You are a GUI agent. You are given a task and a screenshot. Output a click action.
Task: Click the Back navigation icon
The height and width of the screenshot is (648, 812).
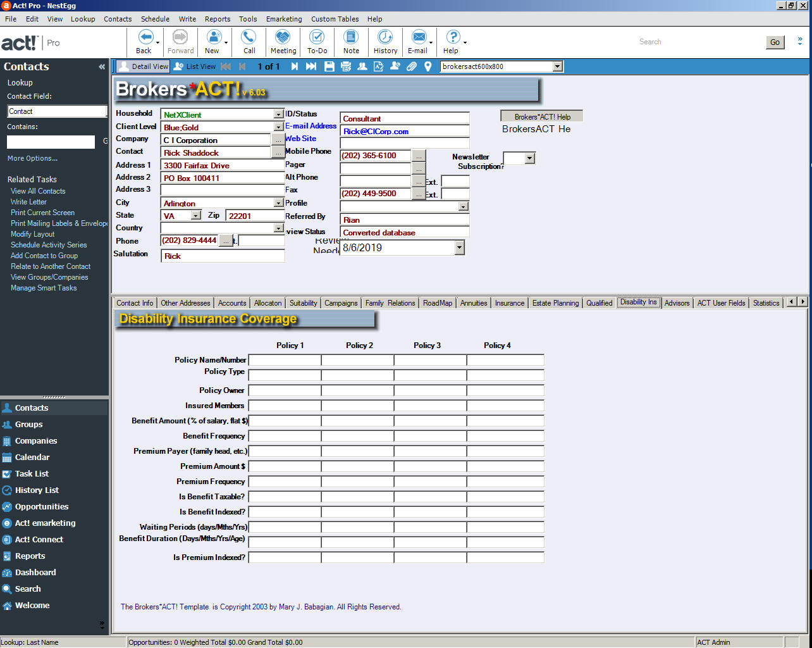(x=145, y=37)
